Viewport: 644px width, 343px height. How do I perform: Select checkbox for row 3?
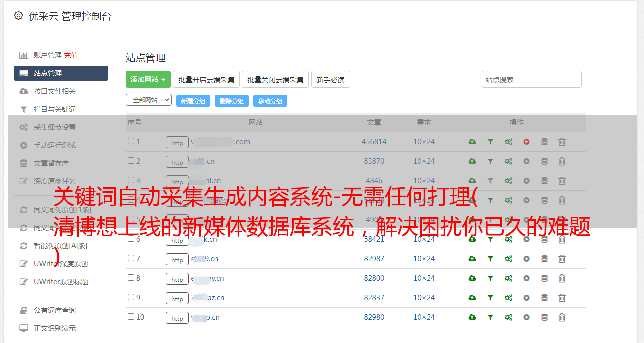(131, 180)
